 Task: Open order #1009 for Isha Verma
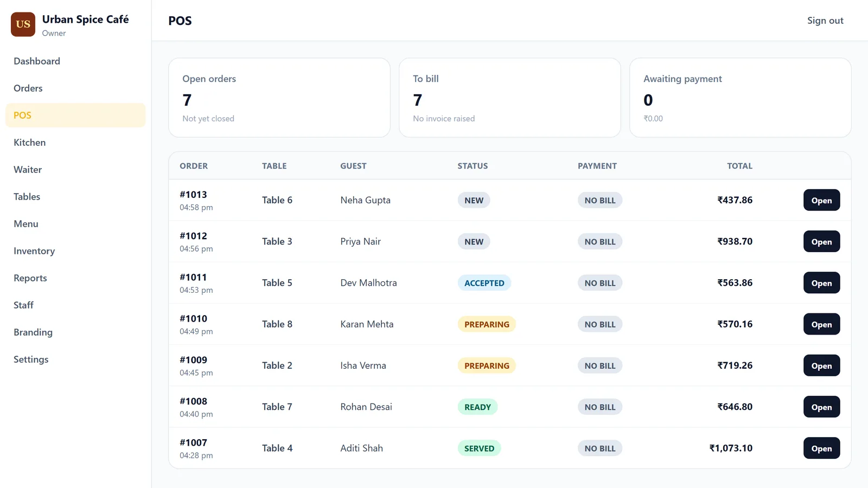tap(821, 365)
